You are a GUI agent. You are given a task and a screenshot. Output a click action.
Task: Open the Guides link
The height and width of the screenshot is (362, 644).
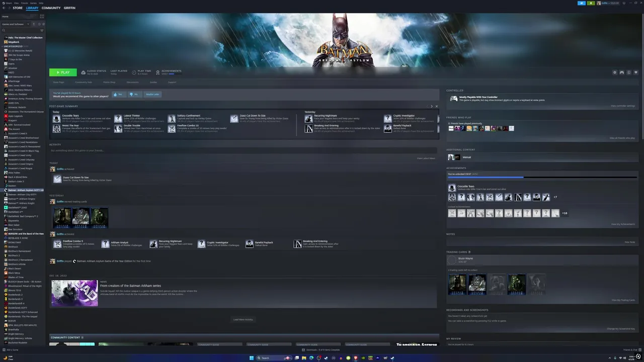[153, 82]
